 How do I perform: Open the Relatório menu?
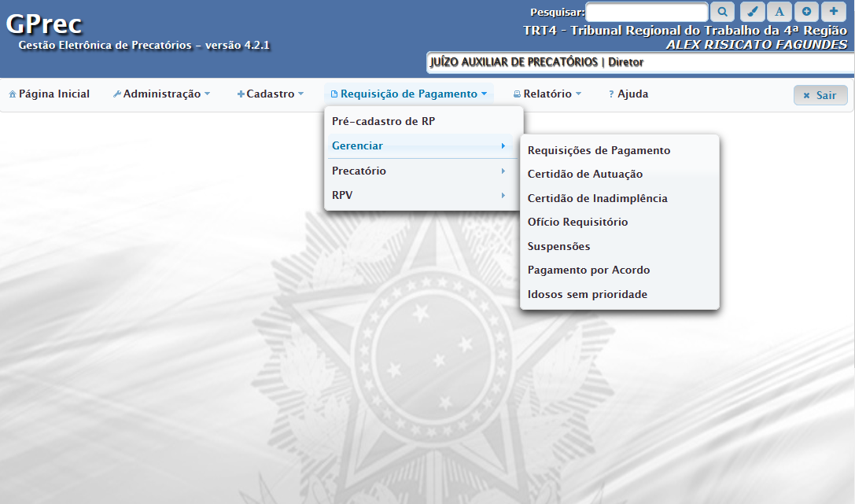pos(547,94)
